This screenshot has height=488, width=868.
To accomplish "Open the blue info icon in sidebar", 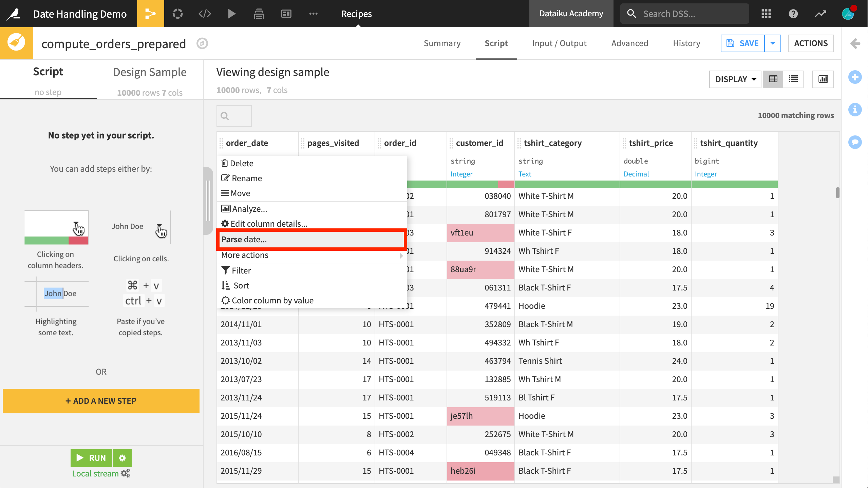I will [855, 110].
